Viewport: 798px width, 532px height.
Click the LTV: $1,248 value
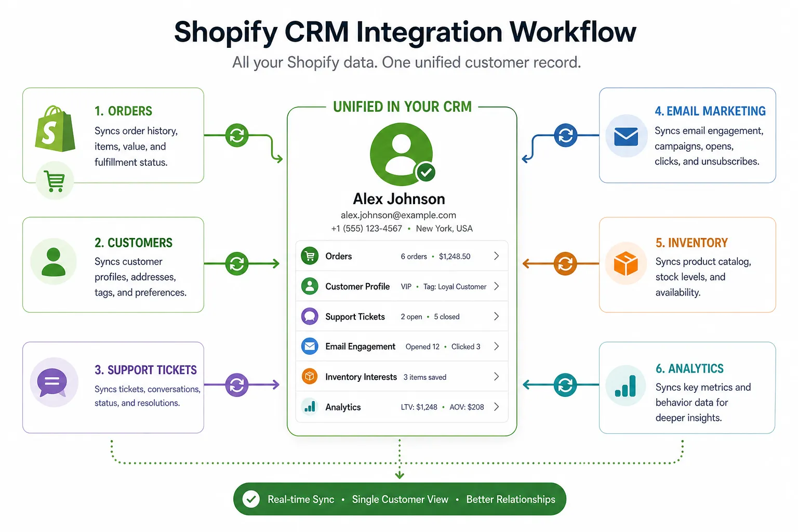(419, 407)
